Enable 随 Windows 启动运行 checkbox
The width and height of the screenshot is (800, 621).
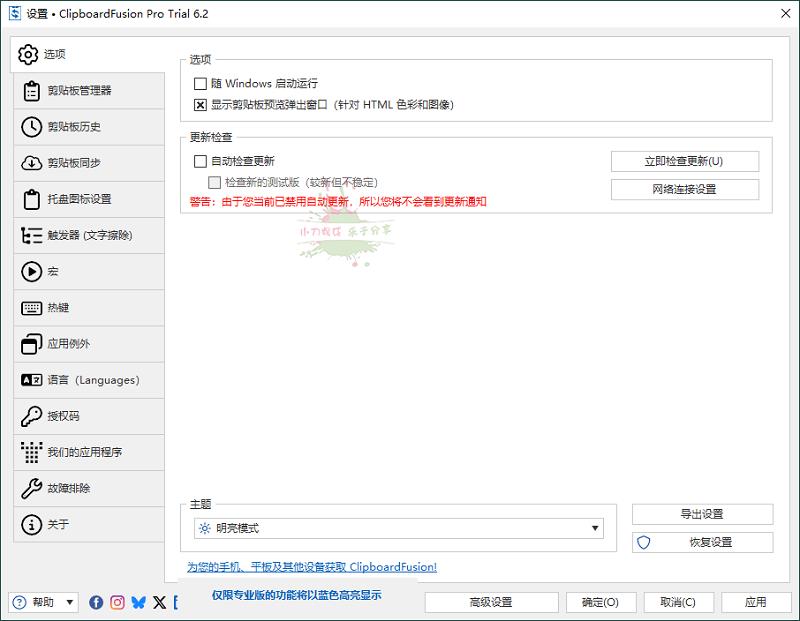pyautogui.click(x=201, y=84)
